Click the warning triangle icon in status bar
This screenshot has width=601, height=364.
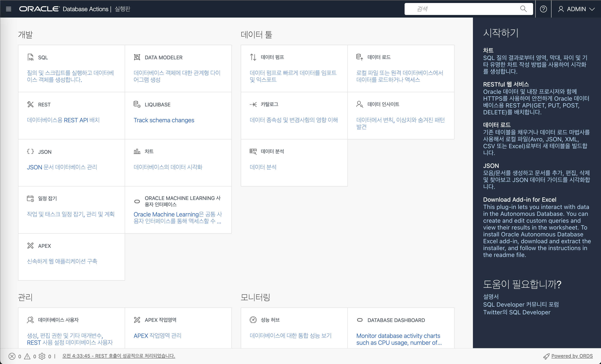point(27,356)
